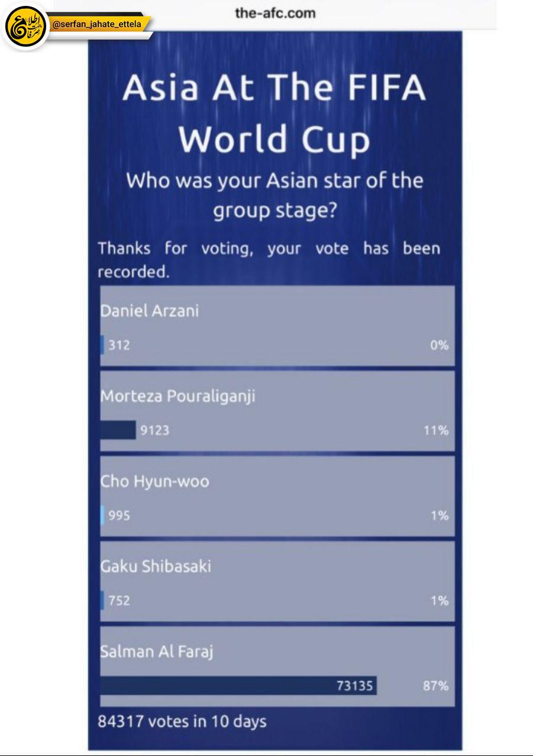Click the 84317 votes in 10 days total
This screenshot has width=533, height=756.
coord(182,722)
